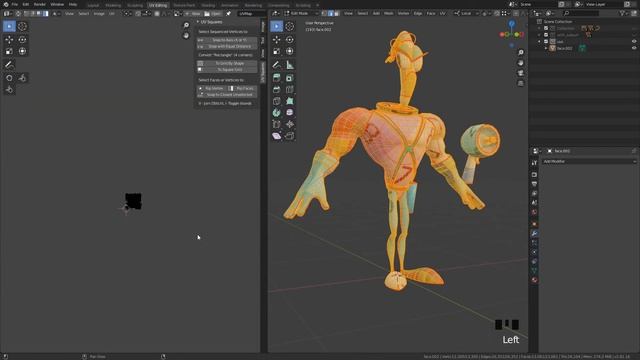Select the Extrude Region tool
The image size is (640, 360).
click(276, 78)
